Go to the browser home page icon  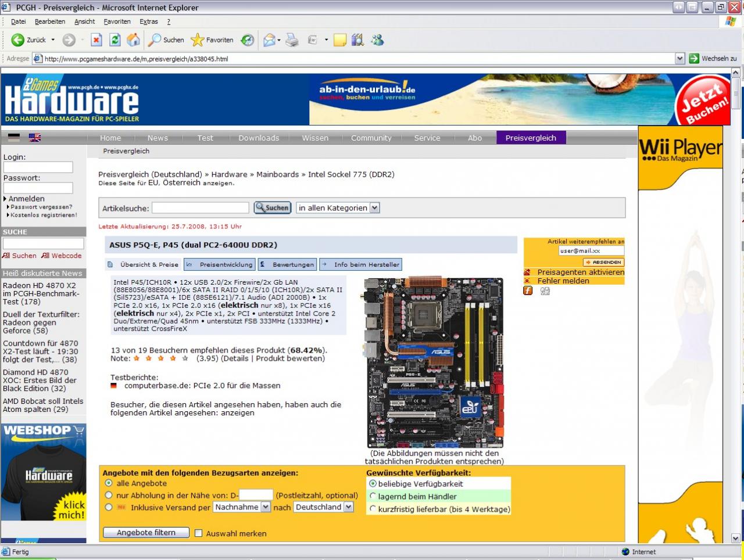(x=133, y=40)
